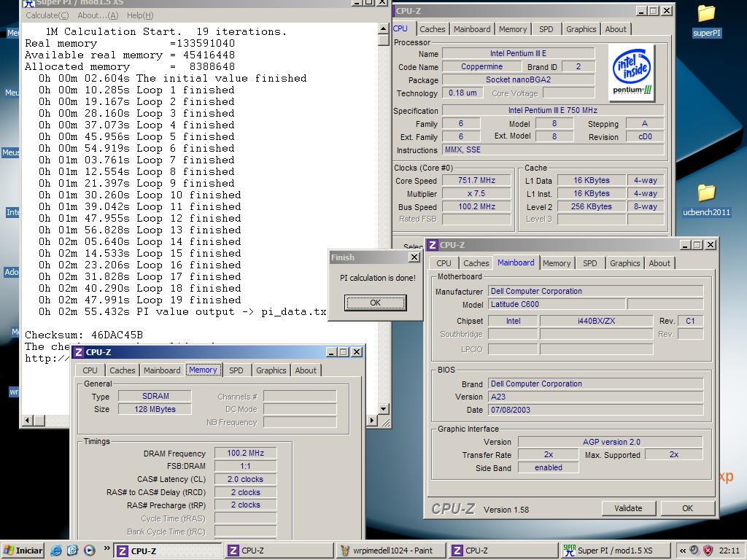Click the Super PI scroll down arrow
The height and width of the screenshot is (560, 747).
pyautogui.click(x=384, y=408)
